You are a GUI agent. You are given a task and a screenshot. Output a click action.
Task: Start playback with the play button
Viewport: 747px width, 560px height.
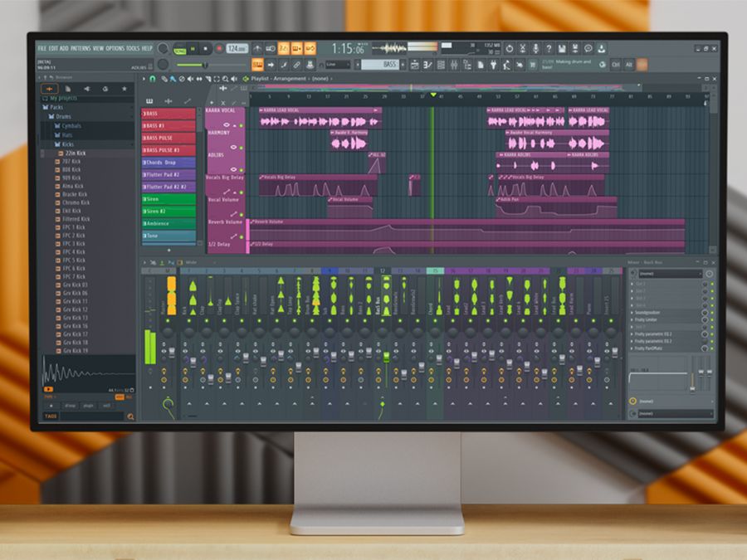tap(193, 49)
